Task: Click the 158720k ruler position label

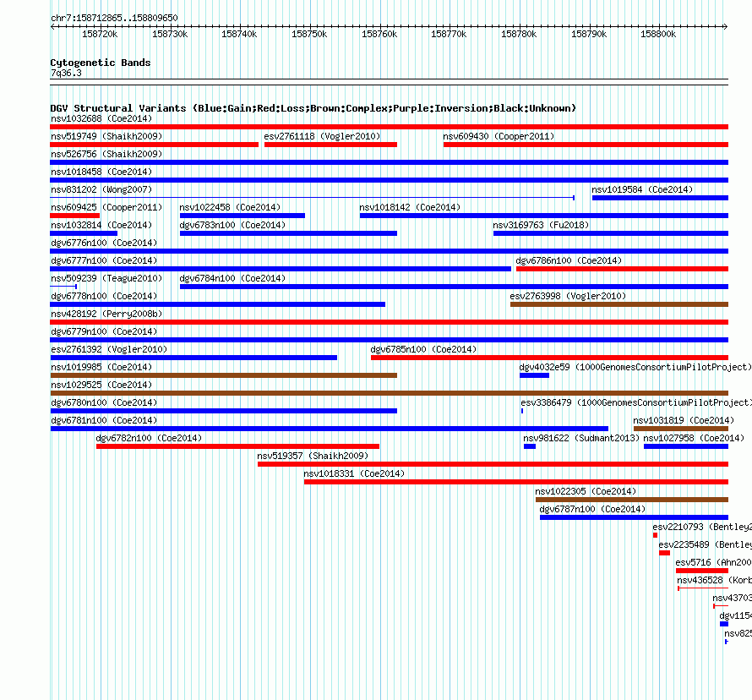Action: [100, 34]
